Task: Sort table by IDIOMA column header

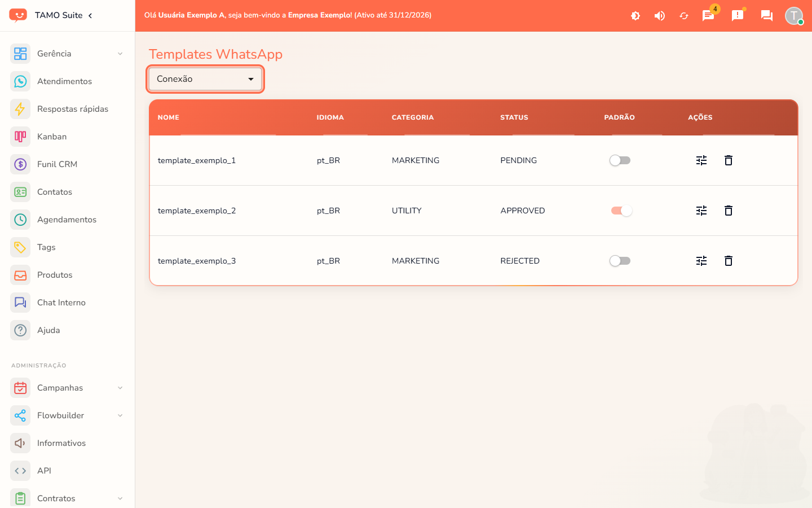Action: 330,117
